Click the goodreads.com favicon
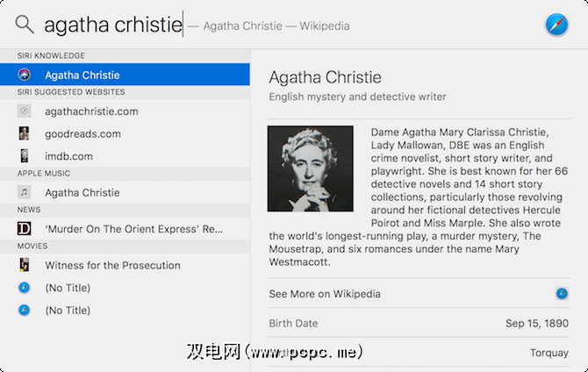Image resolution: width=588 pixels, height=372 pixels. pos(25,134)
